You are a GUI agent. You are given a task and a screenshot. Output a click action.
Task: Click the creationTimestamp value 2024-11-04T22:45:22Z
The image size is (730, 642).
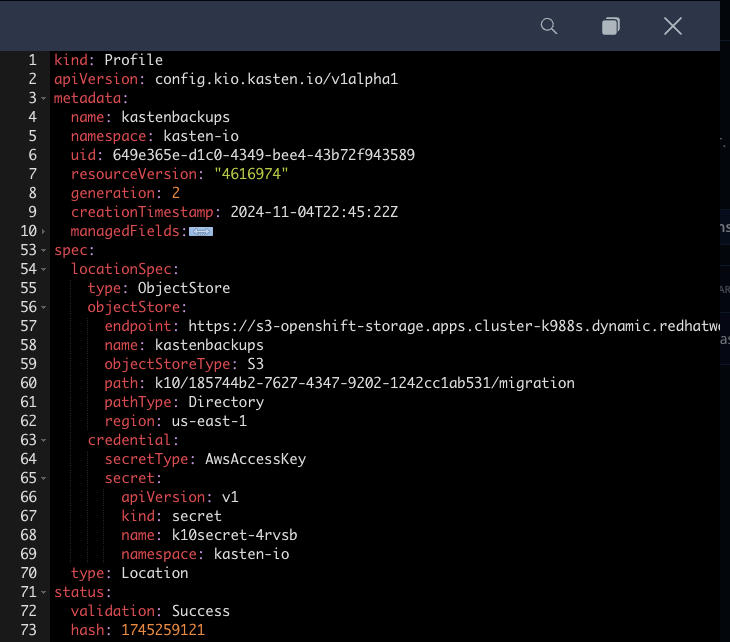click(x=314, y=212)
